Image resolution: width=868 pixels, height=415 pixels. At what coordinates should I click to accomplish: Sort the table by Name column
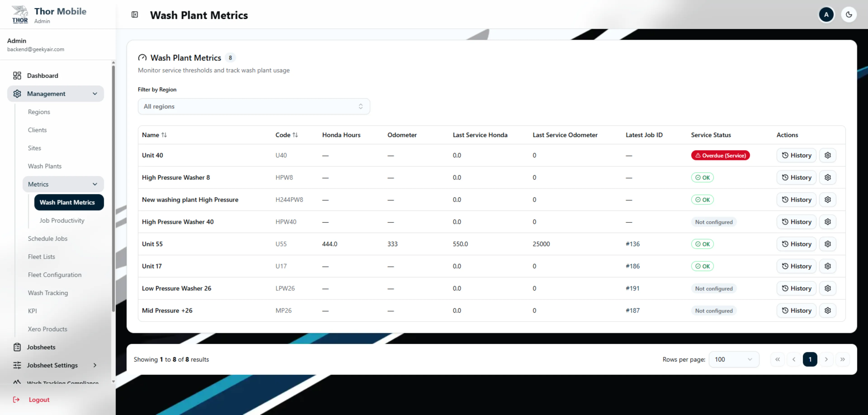(154, 135)
